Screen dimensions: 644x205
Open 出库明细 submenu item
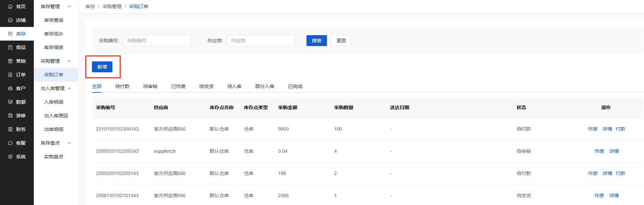pos(54,129)
